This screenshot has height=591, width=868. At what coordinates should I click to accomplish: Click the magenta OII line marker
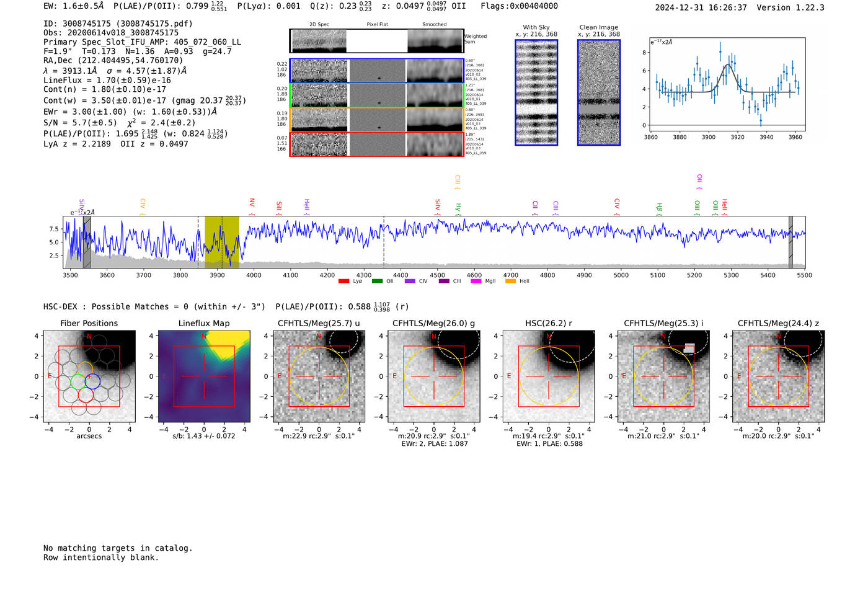[699, 182]
